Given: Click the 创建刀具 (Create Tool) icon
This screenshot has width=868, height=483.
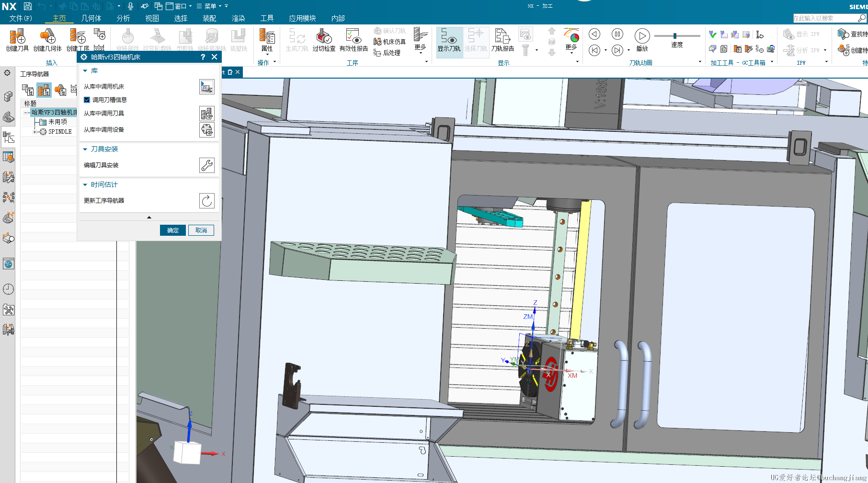Looking at the screenshot, I should point(17,36).
